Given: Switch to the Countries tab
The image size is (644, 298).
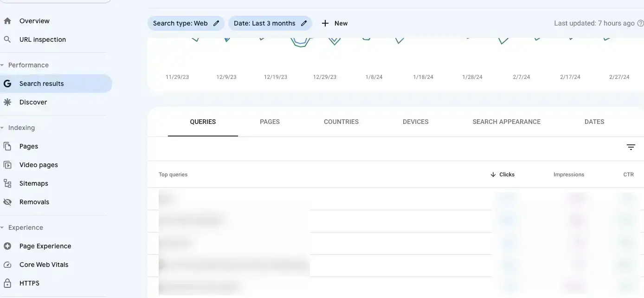Looking at the screenshot, I should 341,122.
